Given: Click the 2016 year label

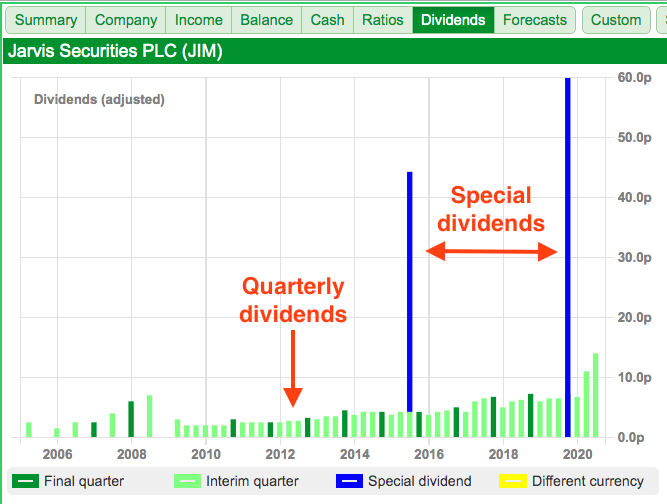Looking at the screenshot, I should point(429,454).
